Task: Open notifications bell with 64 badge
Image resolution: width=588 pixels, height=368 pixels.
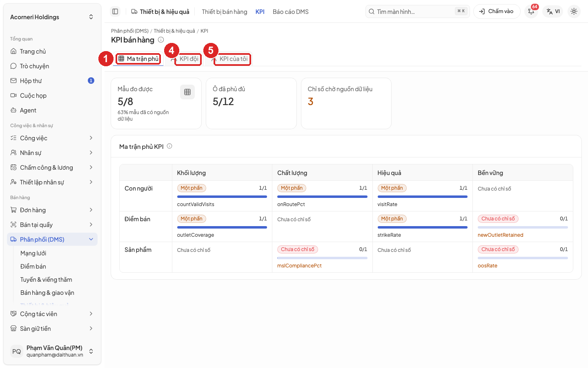Action: point(531,11)
